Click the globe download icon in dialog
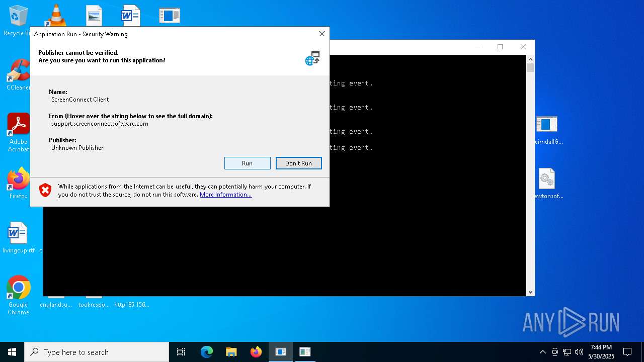Image resolution: width=644 pixels, height=362 pixels. tap(312, 58)
